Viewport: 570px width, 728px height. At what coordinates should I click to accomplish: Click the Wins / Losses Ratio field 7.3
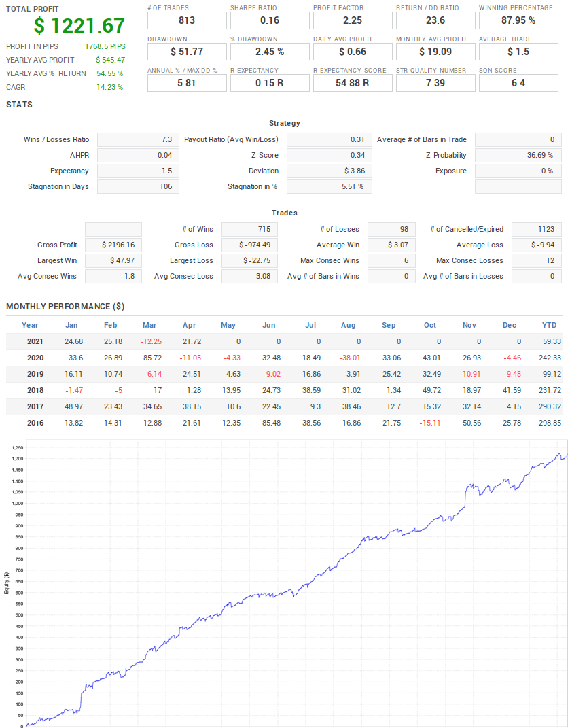point(138,140)
